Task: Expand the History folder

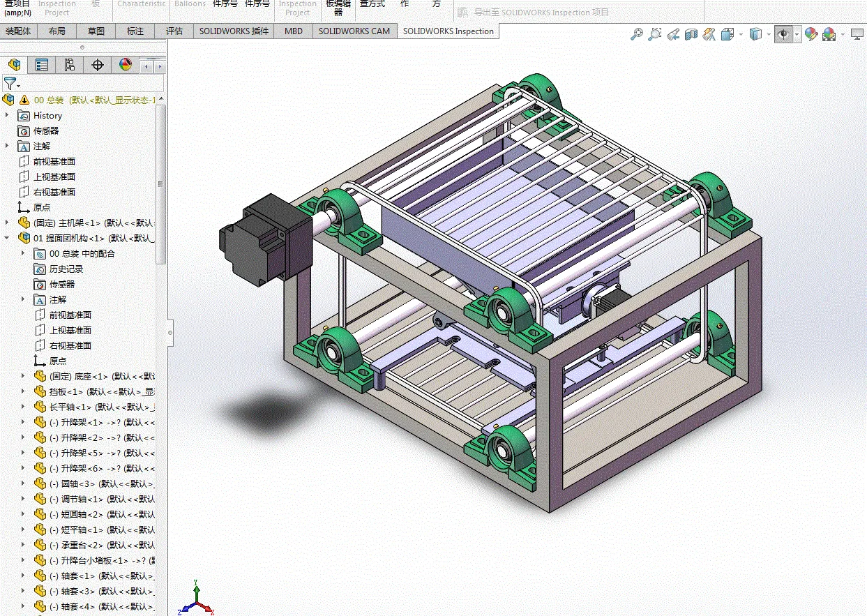Action: point(8,115)
